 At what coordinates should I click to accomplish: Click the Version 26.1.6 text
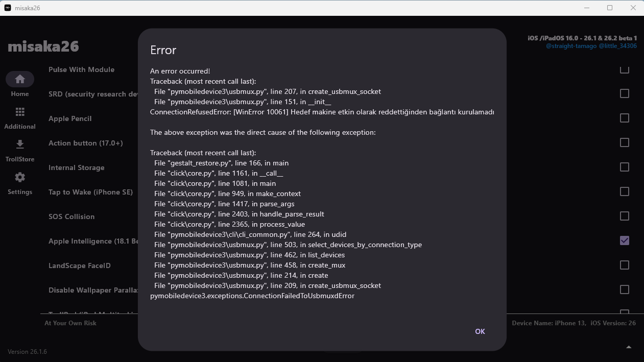click(x=27, y=351)
